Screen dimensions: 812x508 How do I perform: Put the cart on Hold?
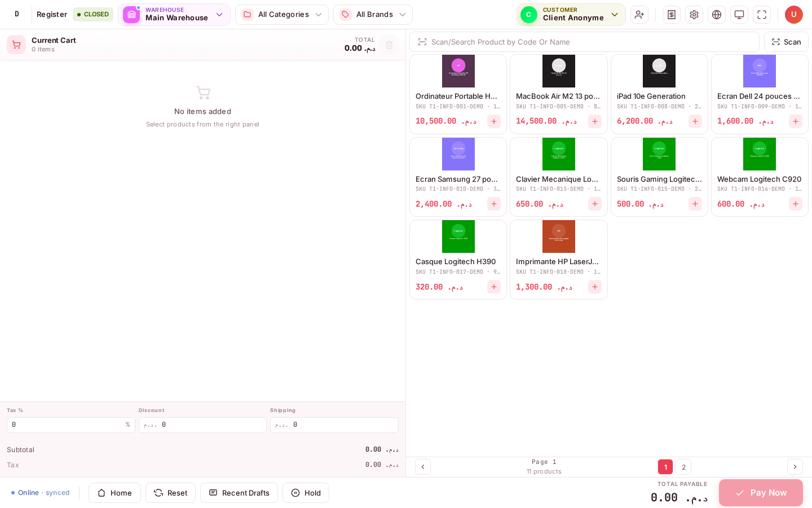[306, 493]
